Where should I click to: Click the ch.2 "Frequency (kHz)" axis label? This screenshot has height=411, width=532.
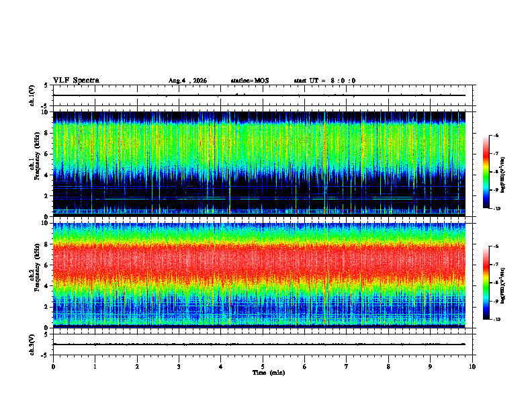tap(38, 267)
